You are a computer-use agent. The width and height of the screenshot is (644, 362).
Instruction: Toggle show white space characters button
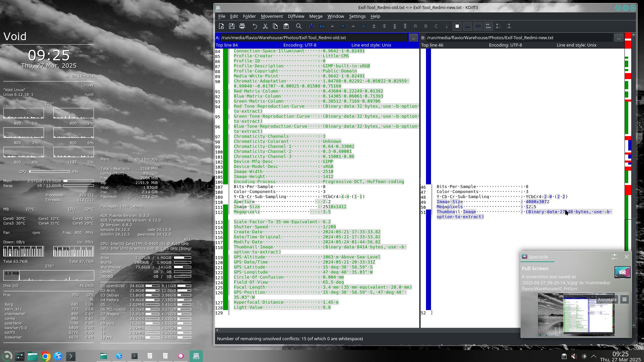pyautogui.click(x=468, y=26)
